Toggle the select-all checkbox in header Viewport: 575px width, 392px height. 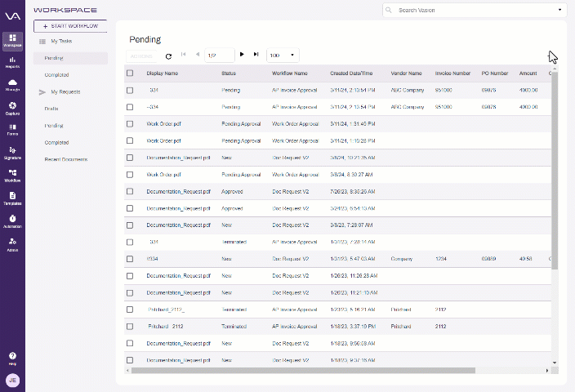pyautogui.click(x=130, y=73)
